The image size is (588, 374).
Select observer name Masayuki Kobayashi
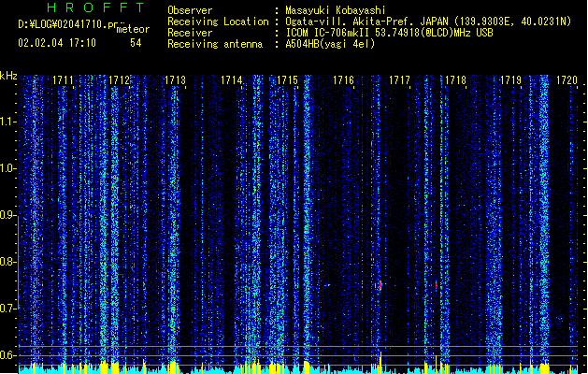pos(336,10)
